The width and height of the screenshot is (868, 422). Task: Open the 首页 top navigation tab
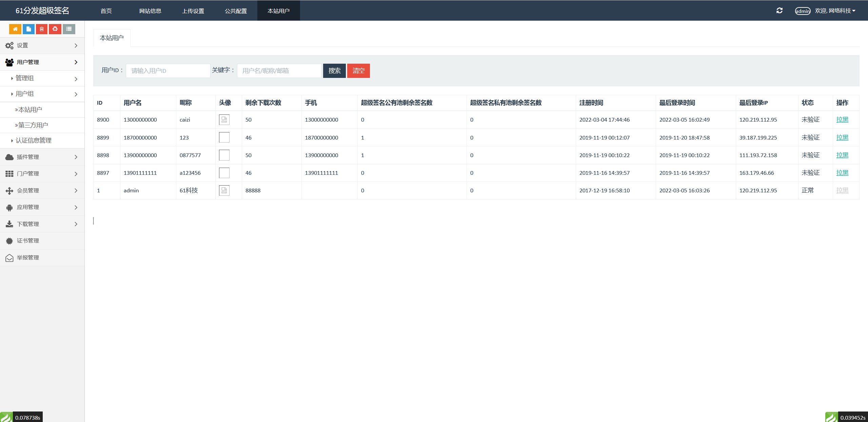(x=106, y=11)
